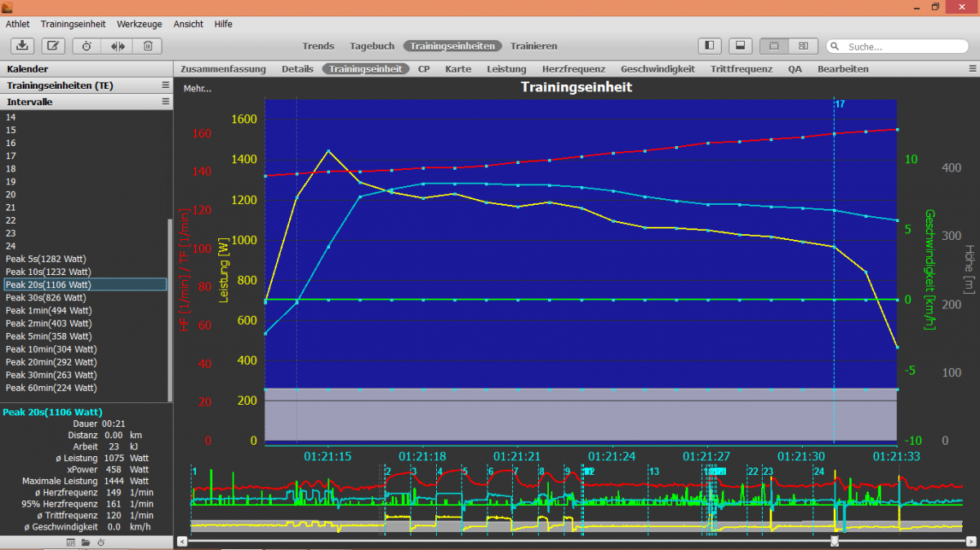Click the split activity arrows icon
Viewport: 980px width, 550px height.
click(x=117, y=47)
